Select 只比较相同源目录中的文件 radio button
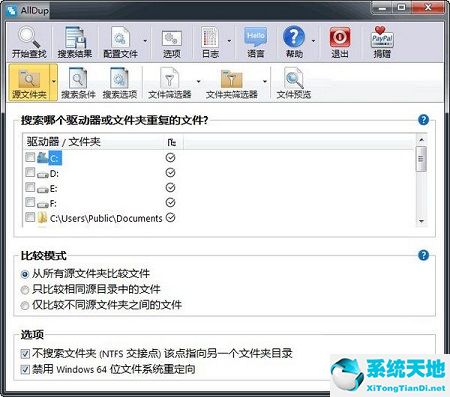The image size is (450, 397). point(25,289)
